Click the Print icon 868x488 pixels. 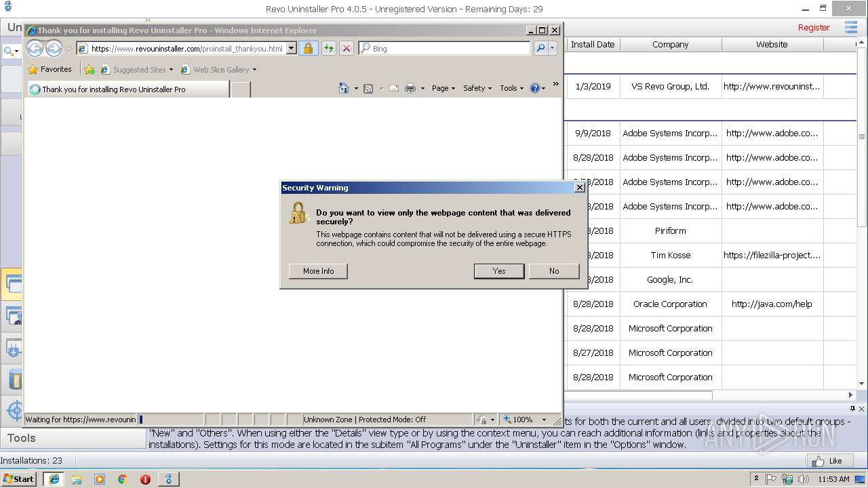tap(410, 88)
